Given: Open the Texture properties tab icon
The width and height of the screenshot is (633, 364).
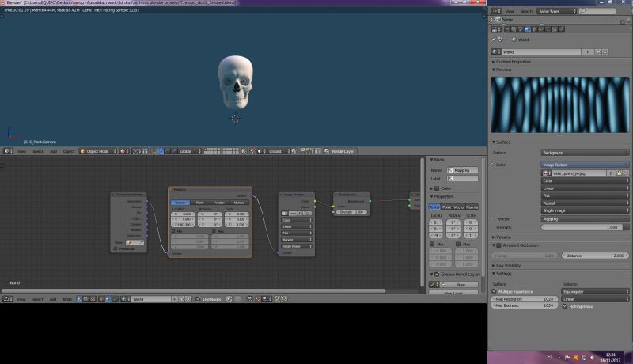Looking at the screenshot, I should point(555,29).
